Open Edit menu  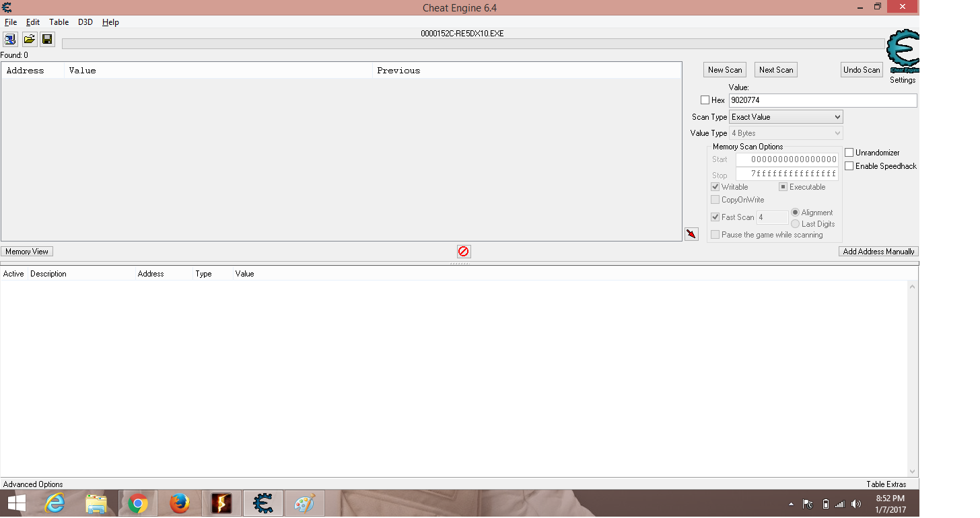tap(33, 22)
